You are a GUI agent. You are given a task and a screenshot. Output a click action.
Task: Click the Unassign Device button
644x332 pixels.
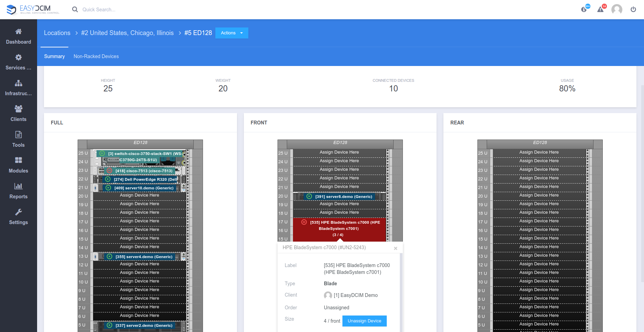pos(364,321)
